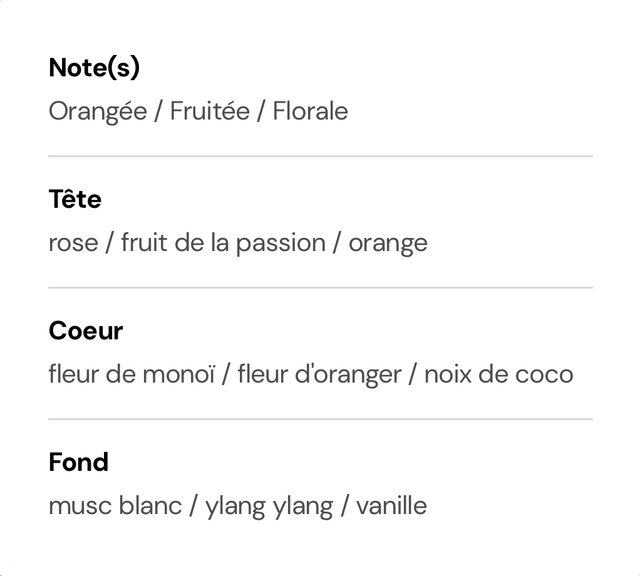
Task: Click the Note(s) heading
Action: [x=94, y=67]
